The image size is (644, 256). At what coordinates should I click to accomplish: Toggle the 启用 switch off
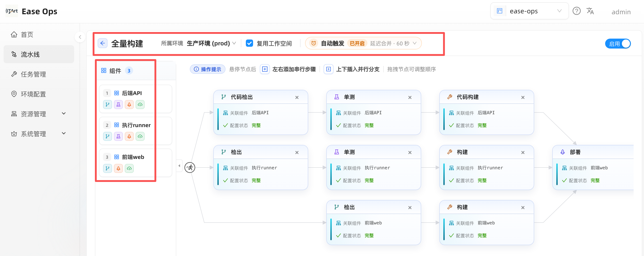[618, 44]
